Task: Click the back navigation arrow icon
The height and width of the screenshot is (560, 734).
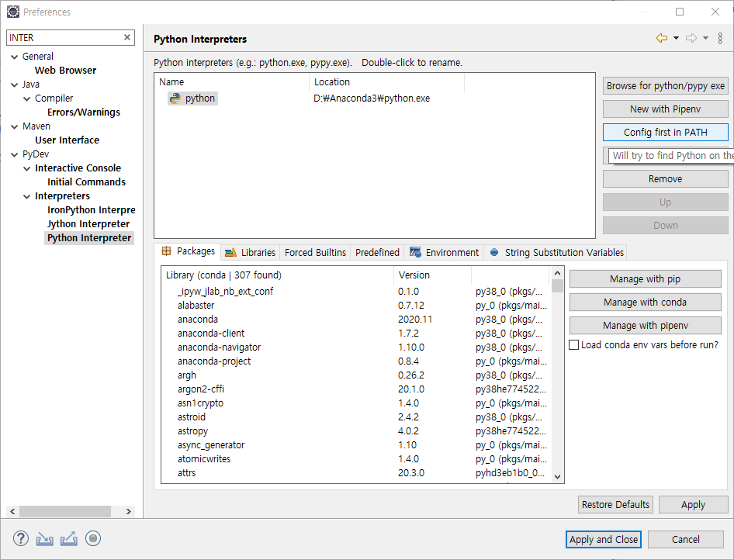Action: 661,38
